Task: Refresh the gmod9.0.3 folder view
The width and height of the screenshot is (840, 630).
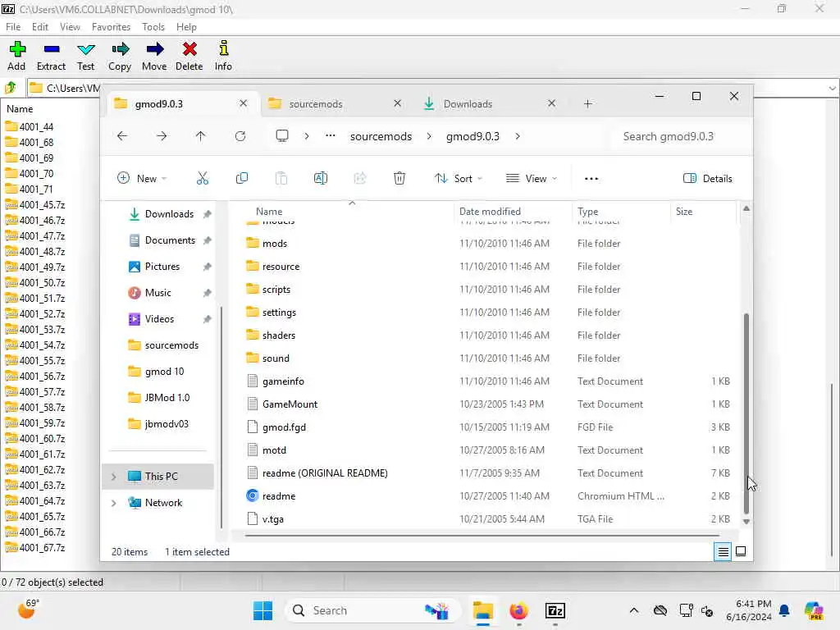Action: coord(240,136)
